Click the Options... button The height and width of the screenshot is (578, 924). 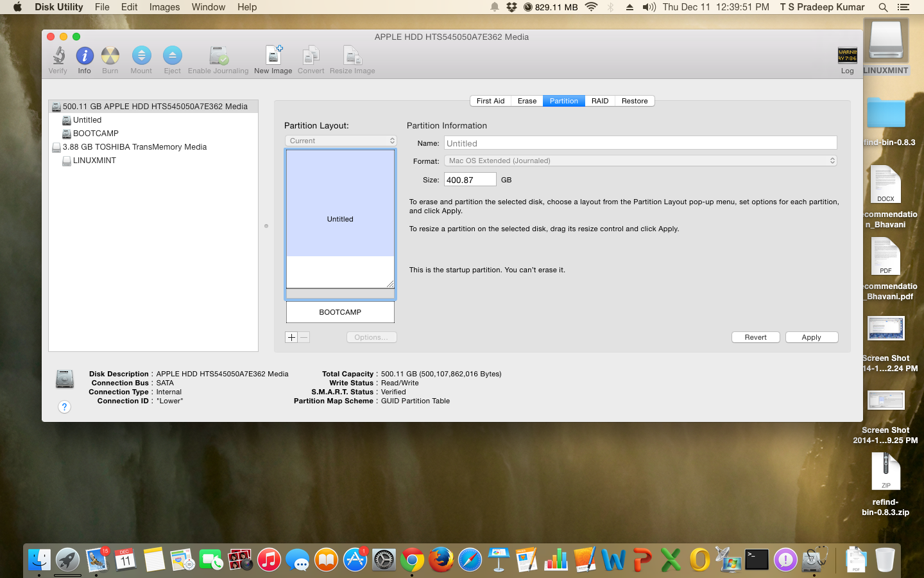(x=372, y=337)
